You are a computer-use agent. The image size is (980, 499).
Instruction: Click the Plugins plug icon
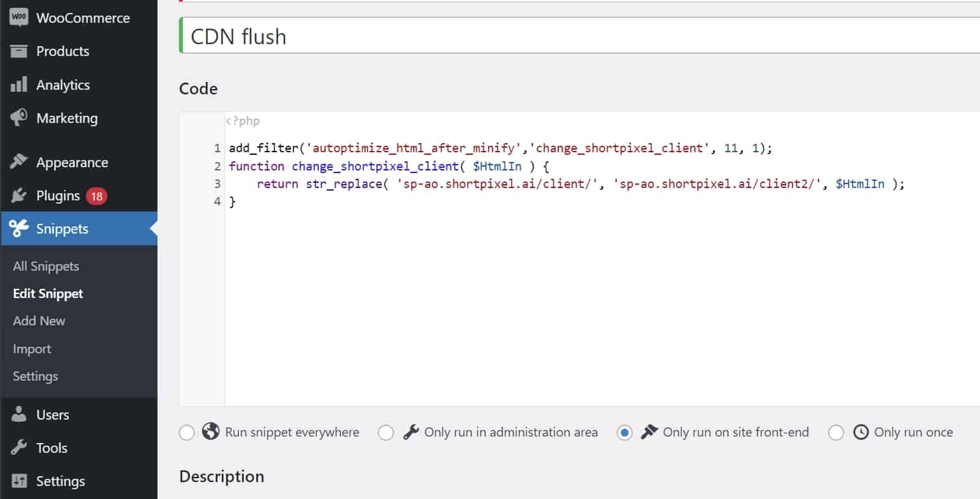tap(19, 196)
